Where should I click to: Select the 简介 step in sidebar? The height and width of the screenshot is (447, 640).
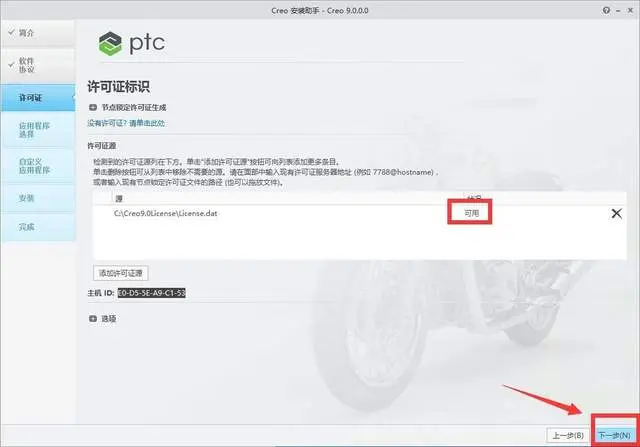[x=38, y=33]
